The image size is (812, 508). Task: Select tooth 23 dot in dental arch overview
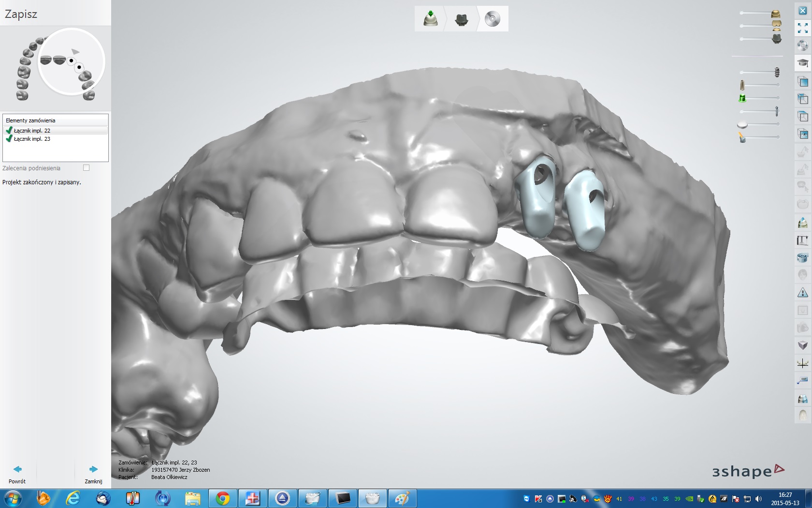coord(79,68)
